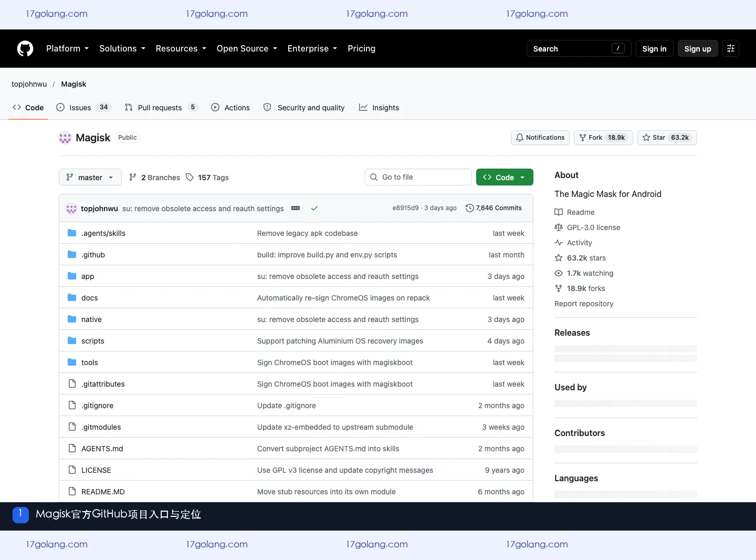Image resolution: width=756 pixels, height=560 pixels.
Task: Star the Magisk repository
Action: tap(667, 138)
